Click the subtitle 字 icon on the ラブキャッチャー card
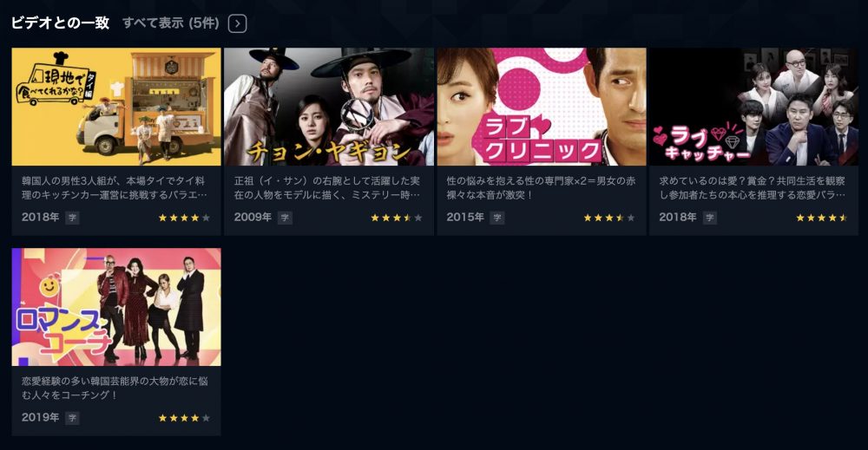868x450 pixels. tap(710, 218)
